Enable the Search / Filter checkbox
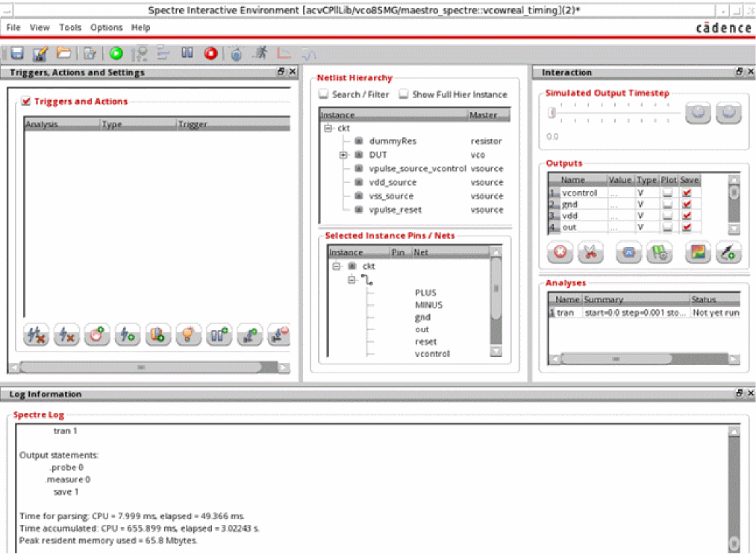 click(x=323, y=94)
